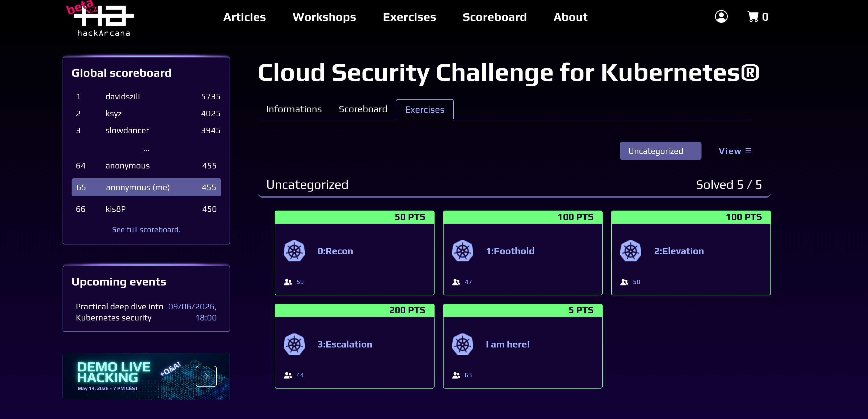Viewport: 868px width, 419px height.
Task: Click the Kubernetes icon on I am here! card
Action: tap(462, 344)
